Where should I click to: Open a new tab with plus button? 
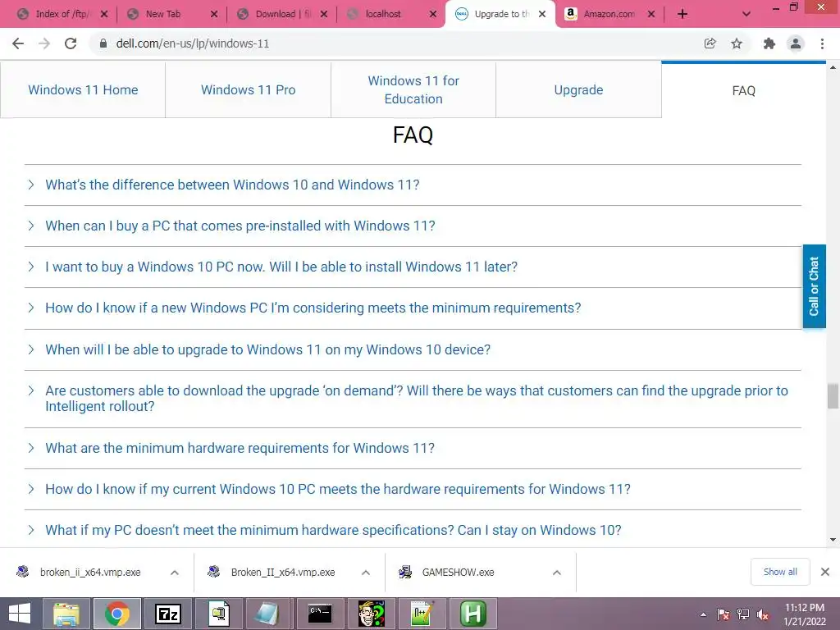coord(682,14)
